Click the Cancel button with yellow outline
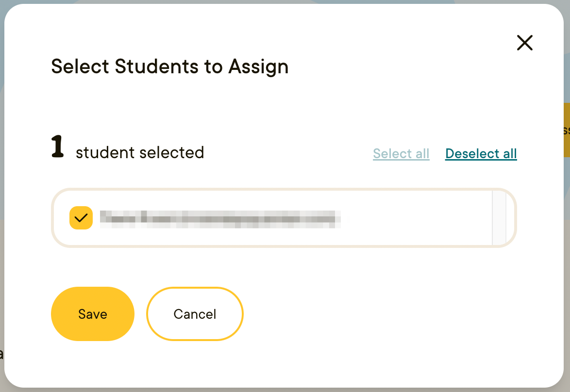The height and width of the screenshot is (392, 570). (x=195, y=314)
